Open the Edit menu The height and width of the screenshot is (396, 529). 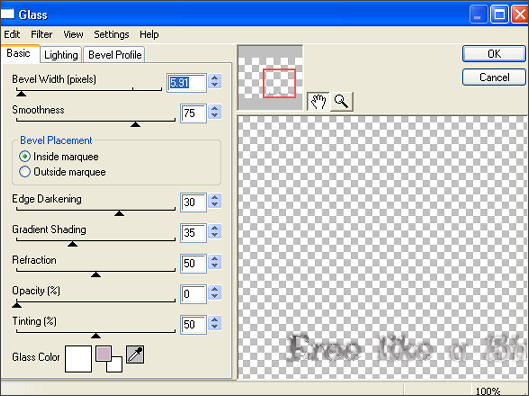(x=12, y=34)
